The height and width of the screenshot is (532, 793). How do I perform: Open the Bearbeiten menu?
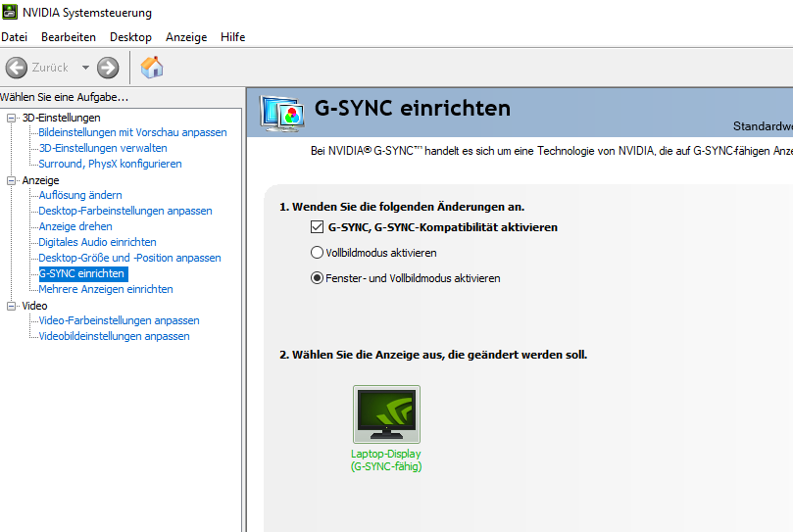coord(69,37)
